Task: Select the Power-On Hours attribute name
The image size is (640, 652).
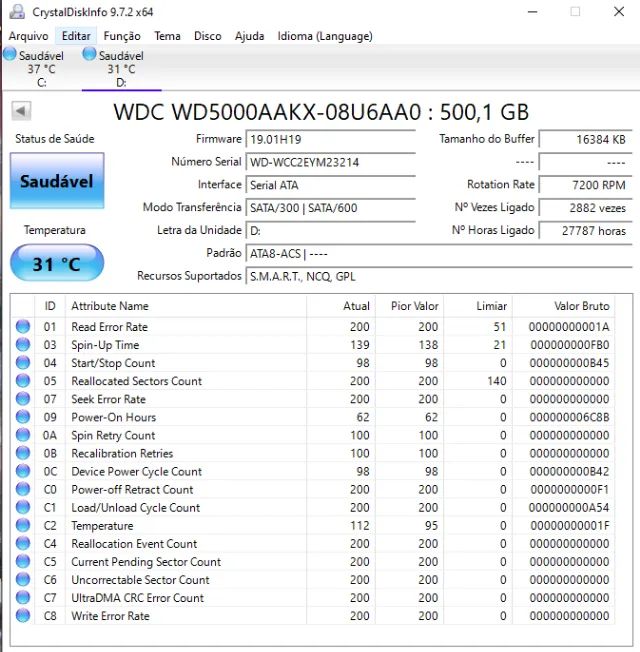Action: pos(114,417)
